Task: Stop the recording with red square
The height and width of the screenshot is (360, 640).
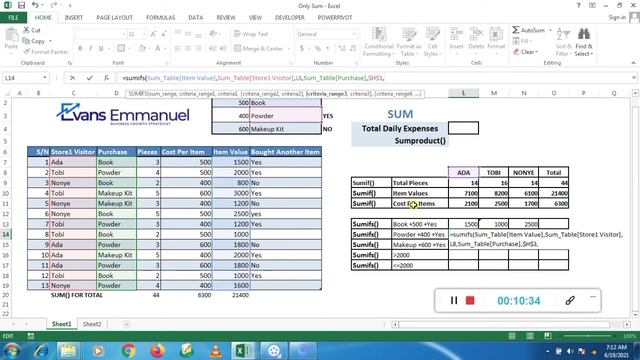Action: (x=470, y=300)
